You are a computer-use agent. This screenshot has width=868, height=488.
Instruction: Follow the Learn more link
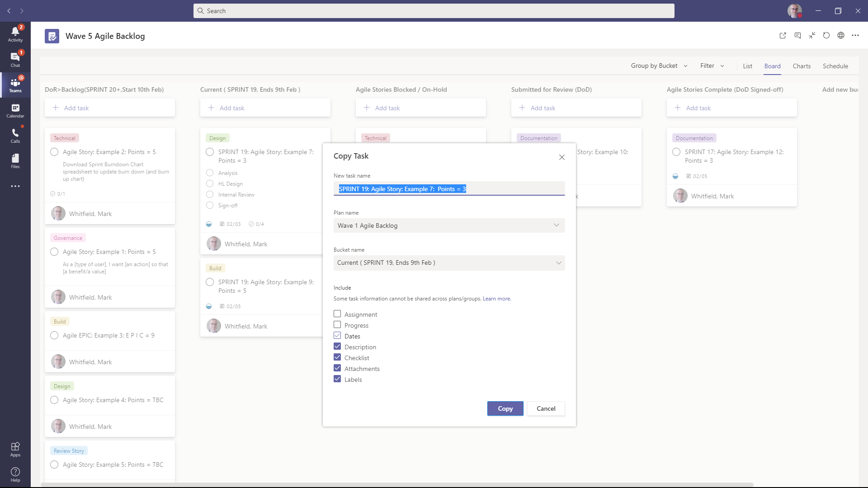[x=496, y=299]
